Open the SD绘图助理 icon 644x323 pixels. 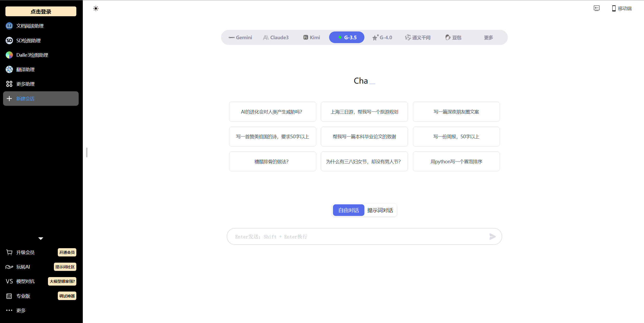(9, 41)
